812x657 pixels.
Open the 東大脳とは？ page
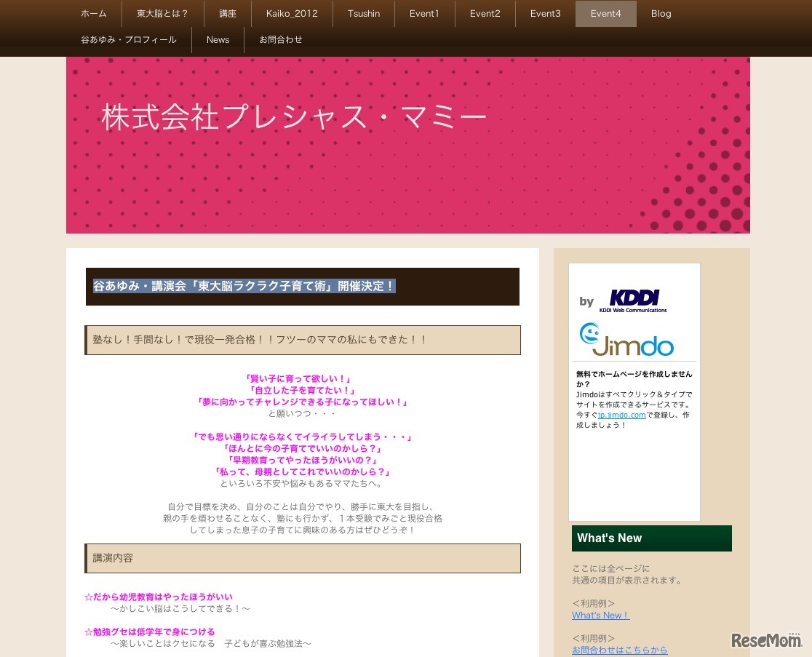click(x=162, y=13)
